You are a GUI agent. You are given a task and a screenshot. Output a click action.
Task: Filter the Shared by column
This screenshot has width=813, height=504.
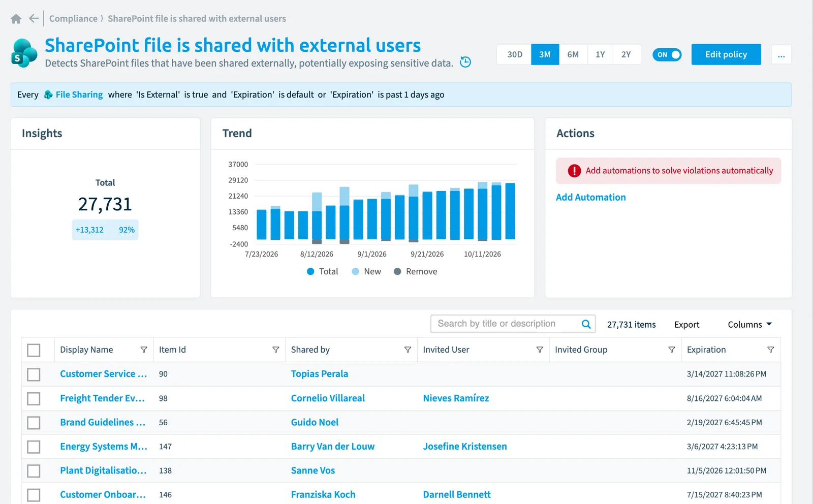[x=408, y=350]
